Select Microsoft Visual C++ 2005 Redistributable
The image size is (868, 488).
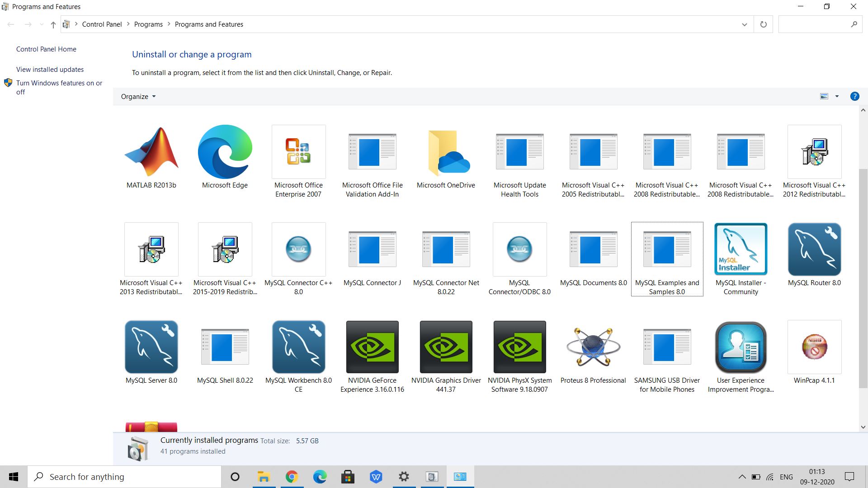coord(593,152)
